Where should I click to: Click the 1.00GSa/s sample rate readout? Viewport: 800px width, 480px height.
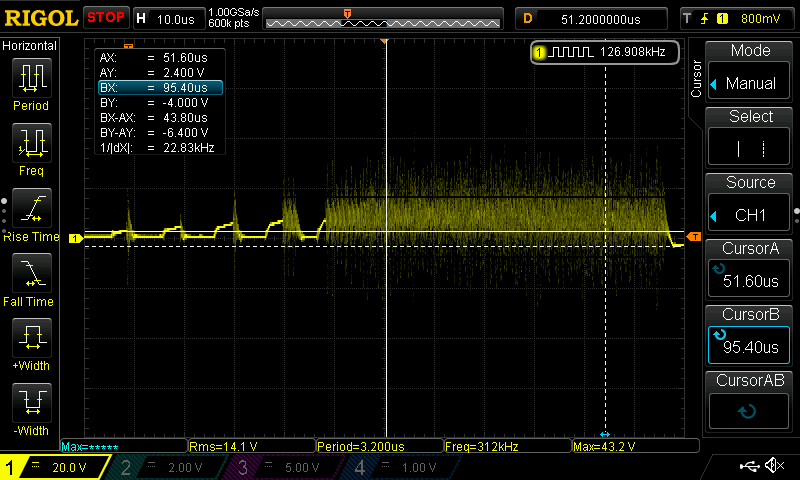234,12
